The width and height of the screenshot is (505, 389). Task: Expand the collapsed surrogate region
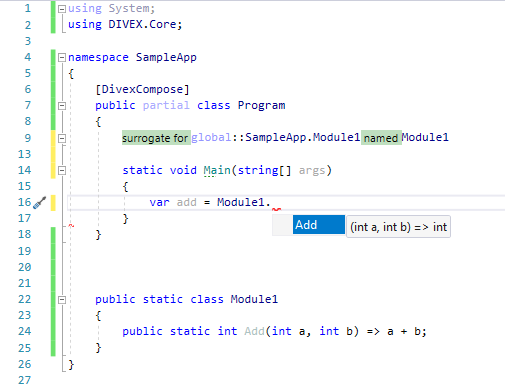(x=62, y=138)
